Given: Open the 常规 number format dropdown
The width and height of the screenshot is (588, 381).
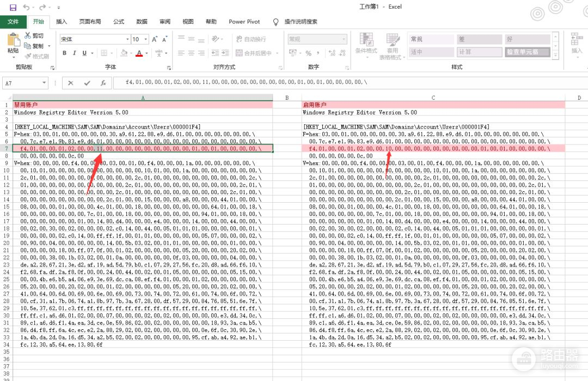Looking at the screenshot, I should pos(344,39).
